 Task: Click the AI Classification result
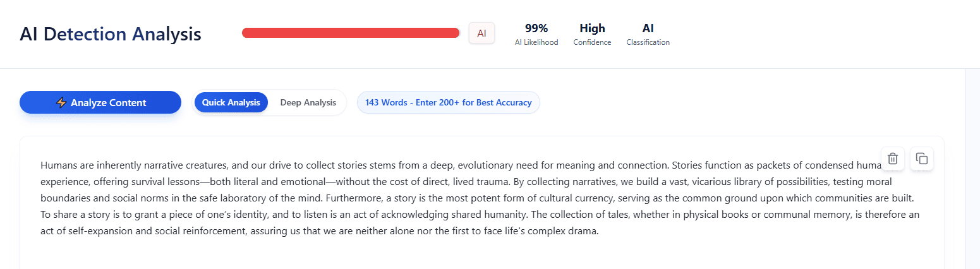tap(648, 28)
